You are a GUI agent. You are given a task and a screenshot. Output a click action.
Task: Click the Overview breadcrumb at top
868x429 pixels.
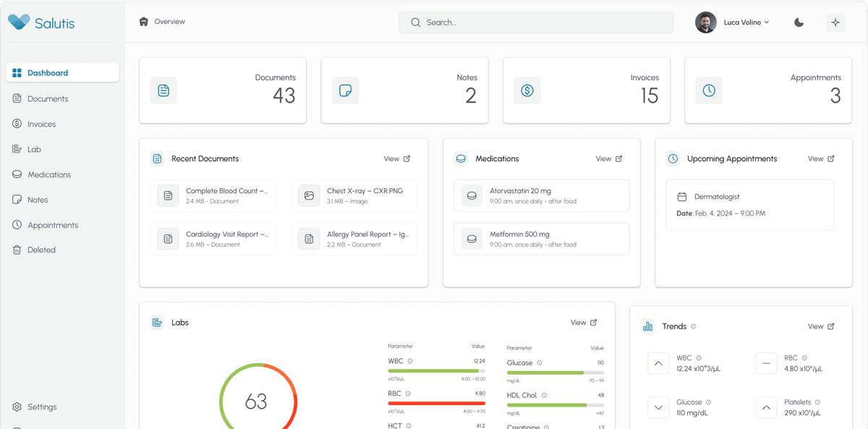pos(161,21)
